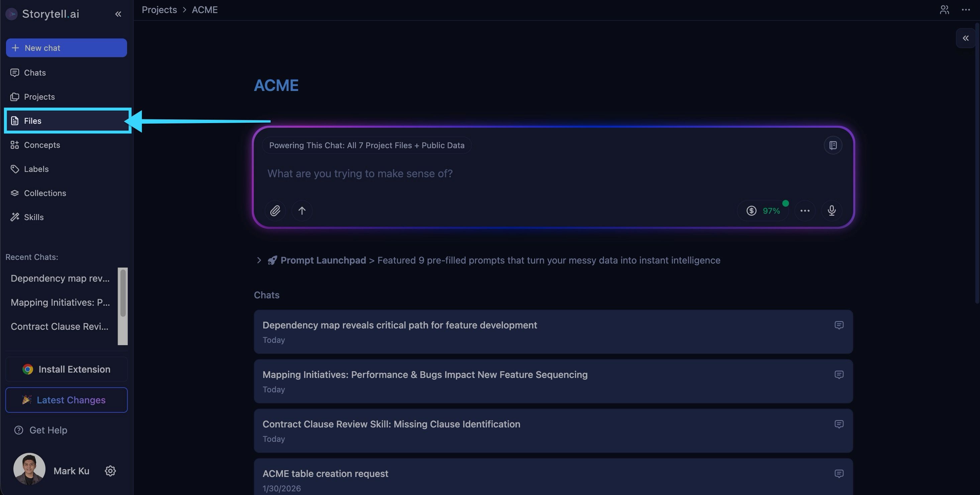Open settings gear next to Mark Ku
This screenshot has width=980, height=495.
point(110,471)
